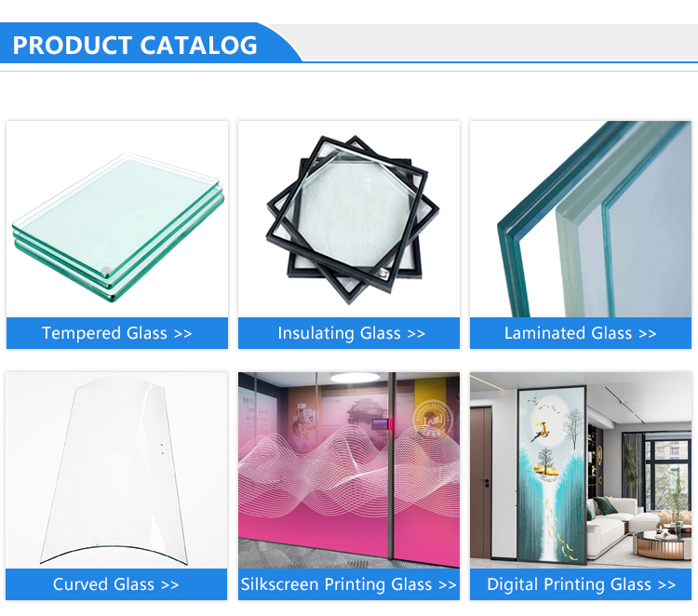Click the >> arrows after Laminated Glass
The height and width of the screenshot is (616, 698).
(648, 334)
